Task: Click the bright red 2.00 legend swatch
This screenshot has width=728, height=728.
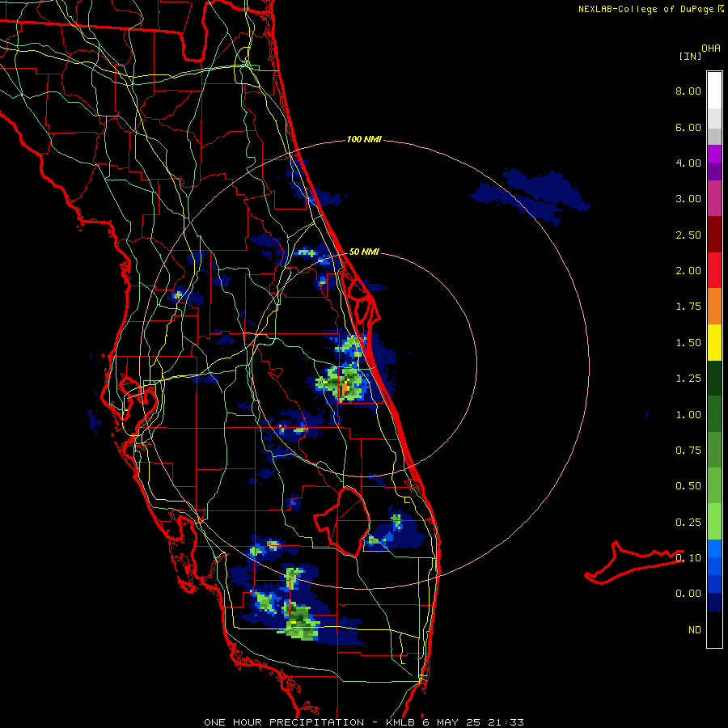Action: click(x=714, y=270)
